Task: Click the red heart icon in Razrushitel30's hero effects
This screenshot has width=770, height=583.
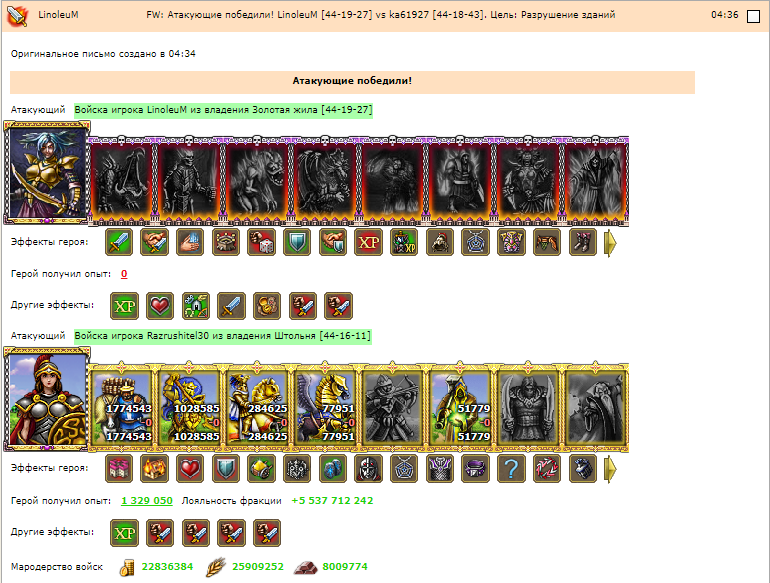Action: click(190, 468)
